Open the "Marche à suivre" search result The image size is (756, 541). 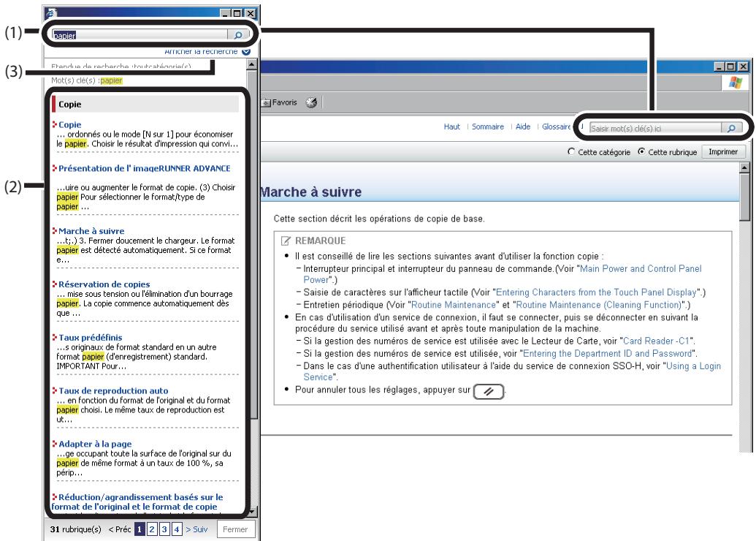(91, 231)
